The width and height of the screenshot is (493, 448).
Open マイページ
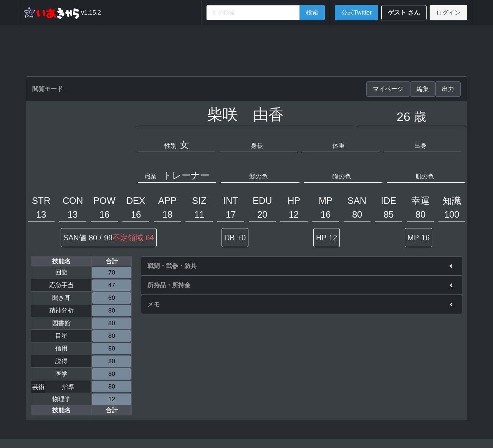click(x=388, y=89)
